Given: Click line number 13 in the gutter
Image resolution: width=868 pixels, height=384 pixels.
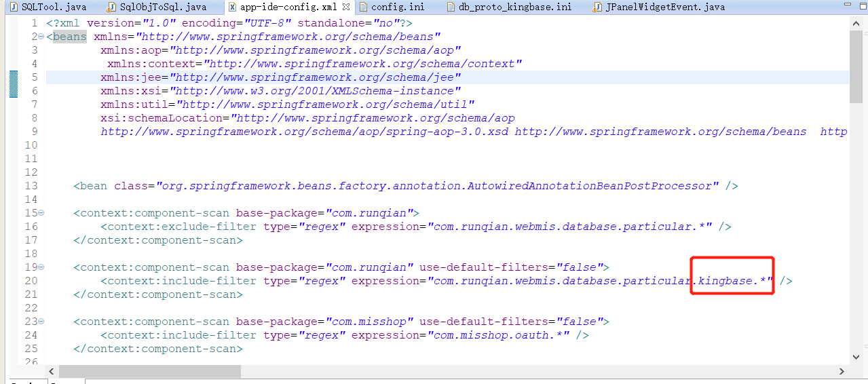Looking at the screenshot, I should [31, 186].
